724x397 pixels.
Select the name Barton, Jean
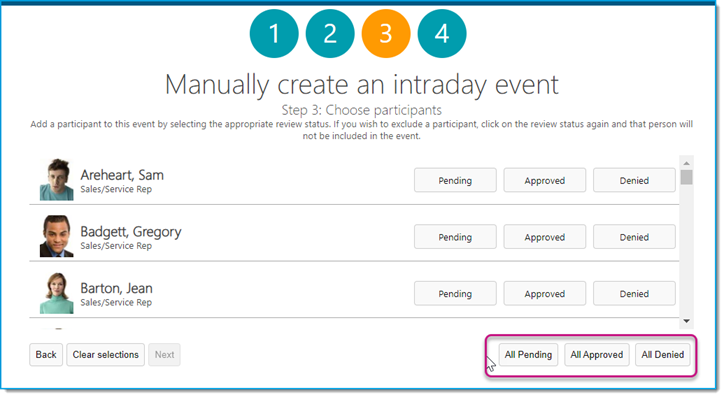click(116, 289)
